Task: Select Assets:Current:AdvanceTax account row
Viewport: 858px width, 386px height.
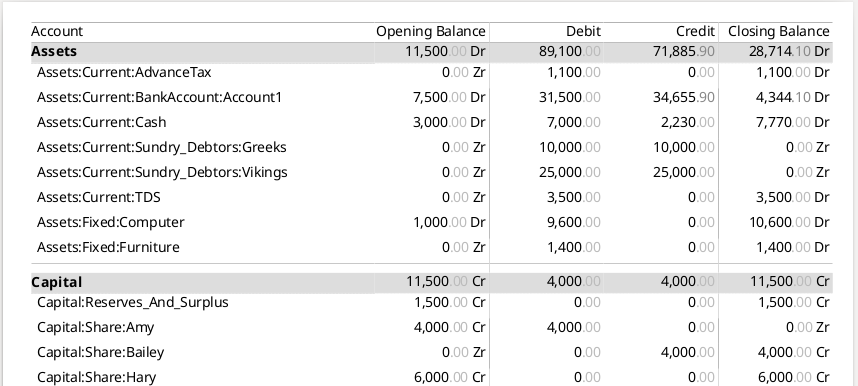Action: (432, 72)
